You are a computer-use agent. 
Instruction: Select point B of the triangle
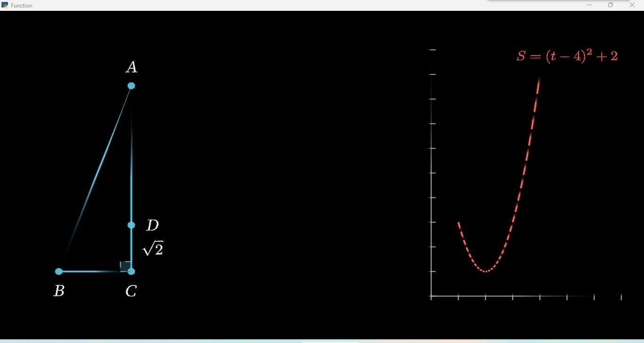coord(58,271)
